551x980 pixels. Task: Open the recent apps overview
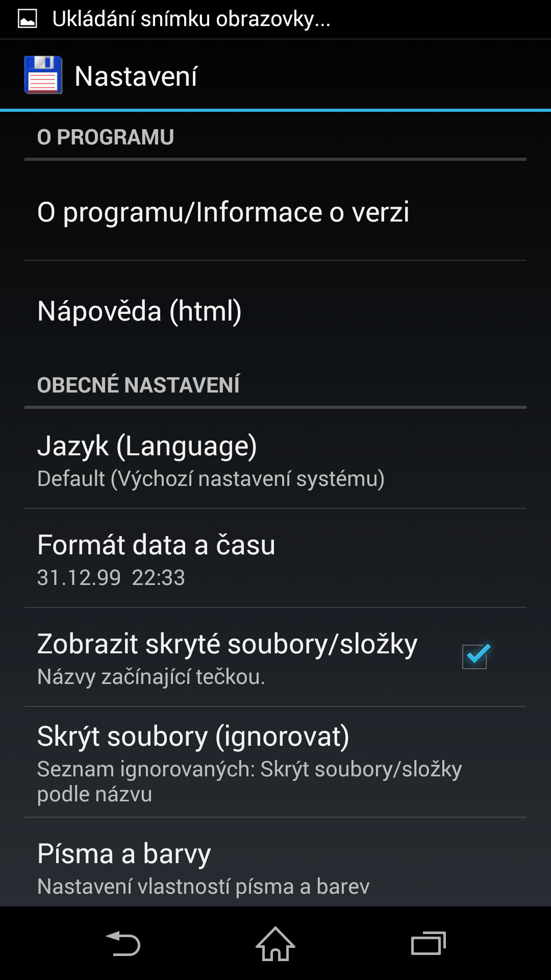pyautogui.click(x=429, y=943)
